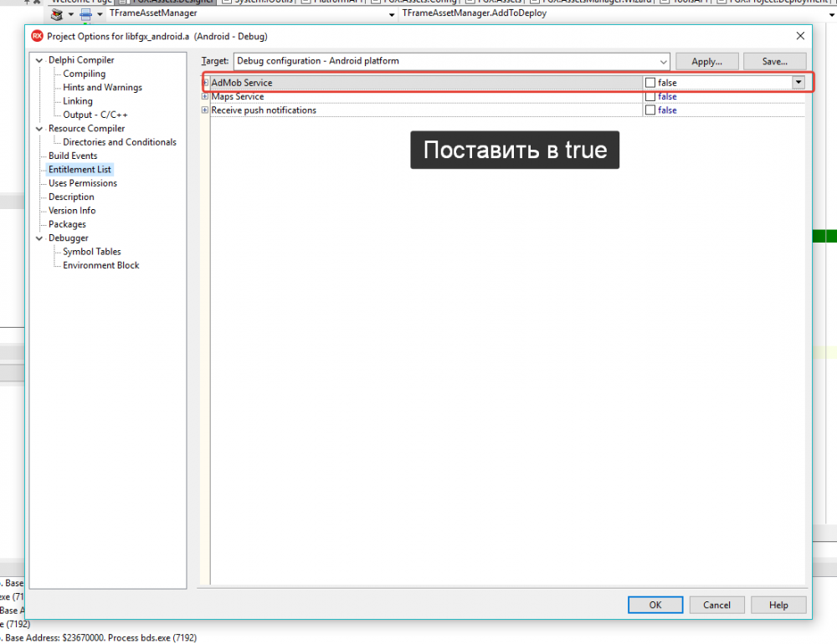Select Hints and Warnings tree item
This screenshot has height=644, width=837.
102,88
